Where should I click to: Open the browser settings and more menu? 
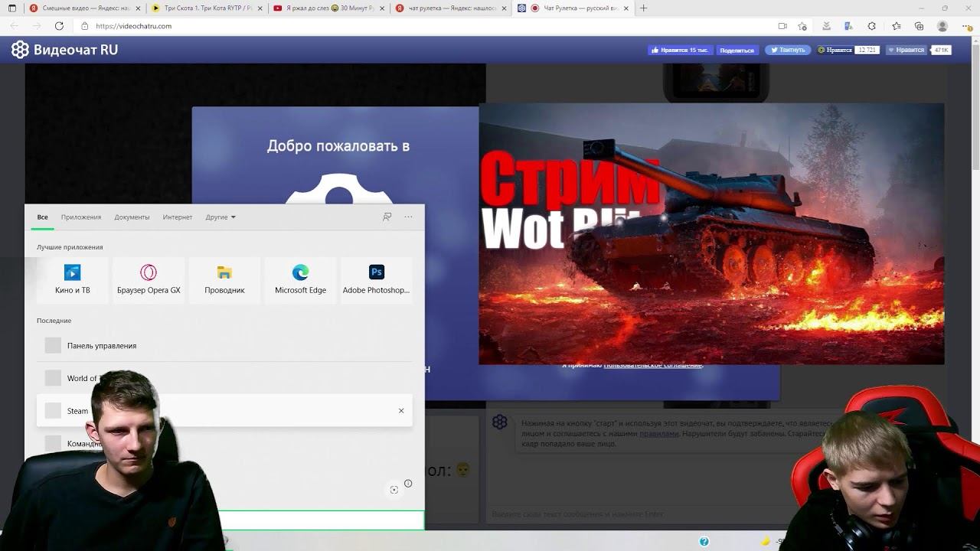[x=966, y=26]
